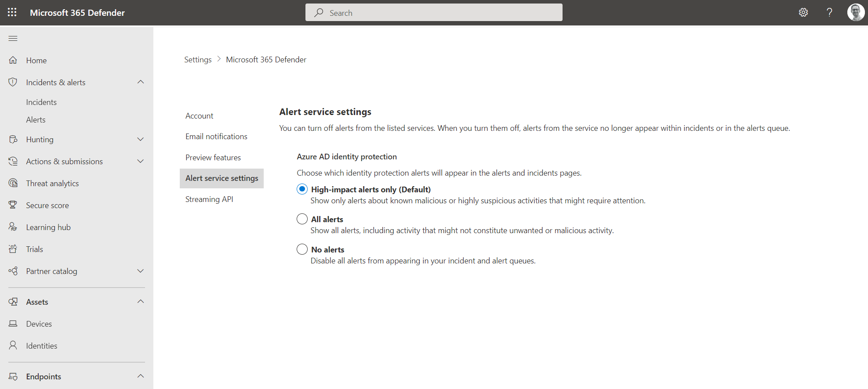Click the Learning hub icon
868x389 pixels.
(x=13, y=227)
